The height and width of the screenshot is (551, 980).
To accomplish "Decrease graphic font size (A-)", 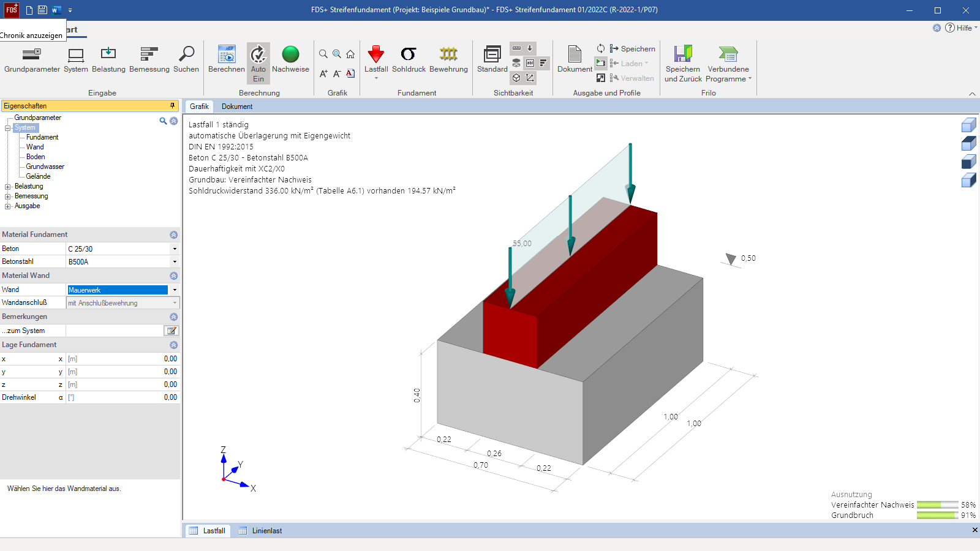I will click(x=337, y=73).
